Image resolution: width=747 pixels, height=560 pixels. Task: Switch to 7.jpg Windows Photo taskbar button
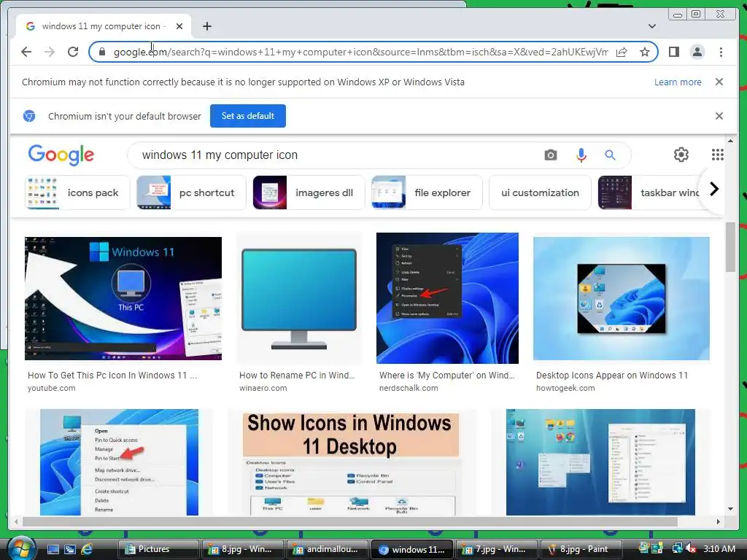pos(496,549)
